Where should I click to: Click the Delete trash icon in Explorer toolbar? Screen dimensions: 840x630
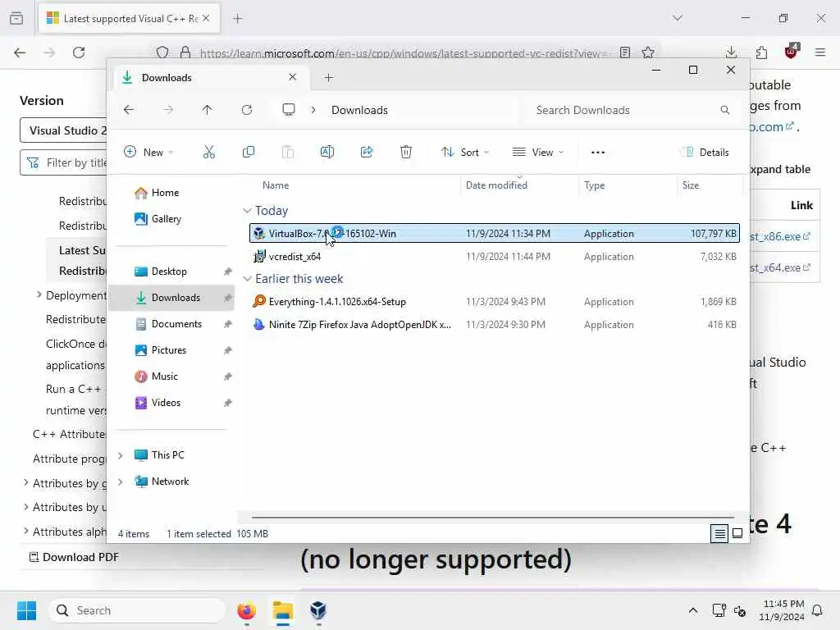coord(406,152)
